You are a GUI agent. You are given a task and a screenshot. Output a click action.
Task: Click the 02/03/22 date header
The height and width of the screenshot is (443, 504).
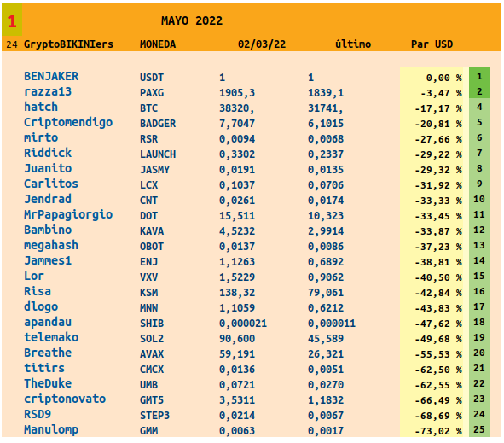262,44
